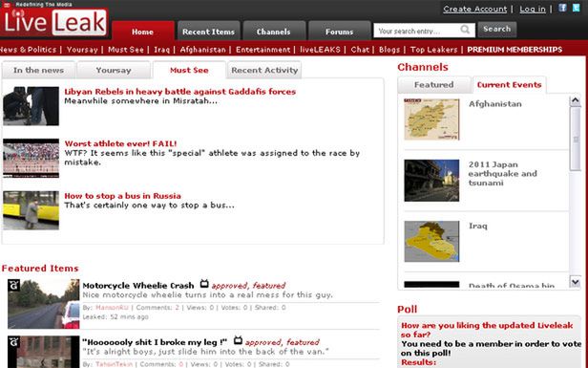The height and width of the screenshot is (368, 588).
Task: Switch to the Recent Activity tab
Action: [264, 70]
